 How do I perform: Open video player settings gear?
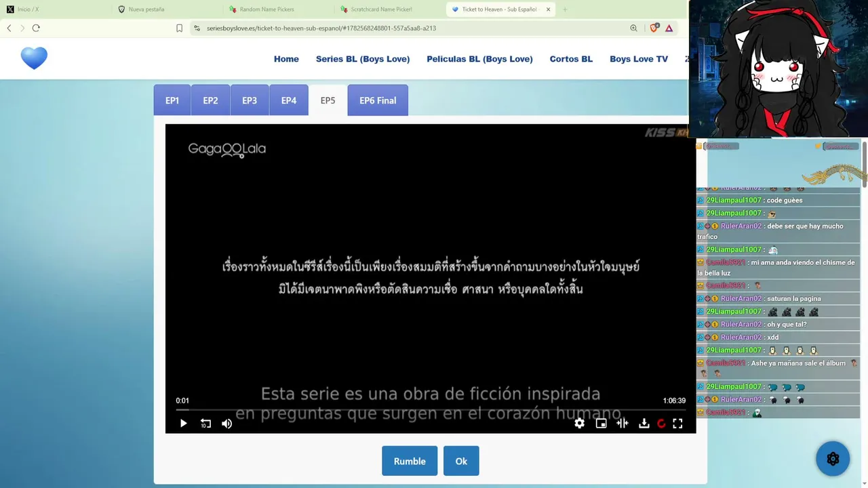tap(579, 424)
